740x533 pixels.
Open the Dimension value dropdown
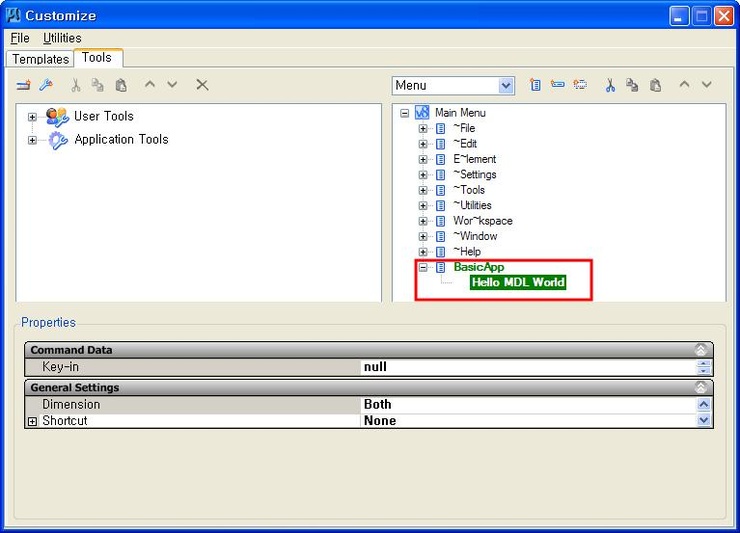pyautogui.click(x=704, y=405)
